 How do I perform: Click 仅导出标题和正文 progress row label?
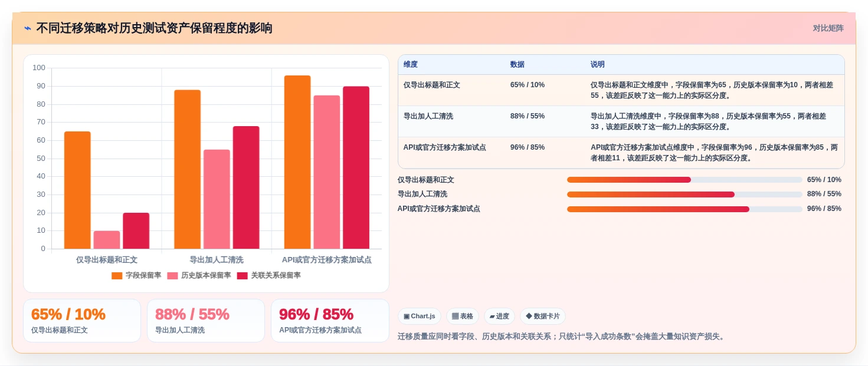coord(426,180)
